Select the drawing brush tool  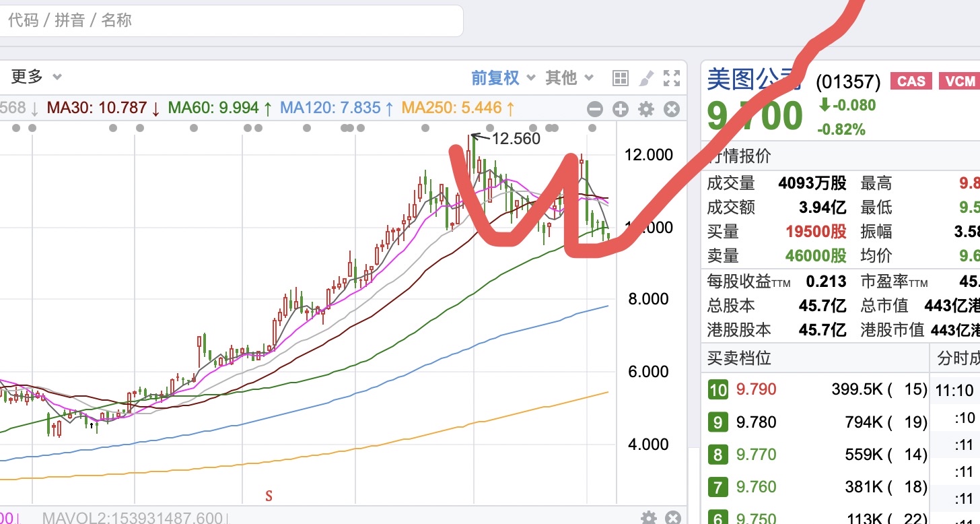pyautogui.click(x=645, y=78)
